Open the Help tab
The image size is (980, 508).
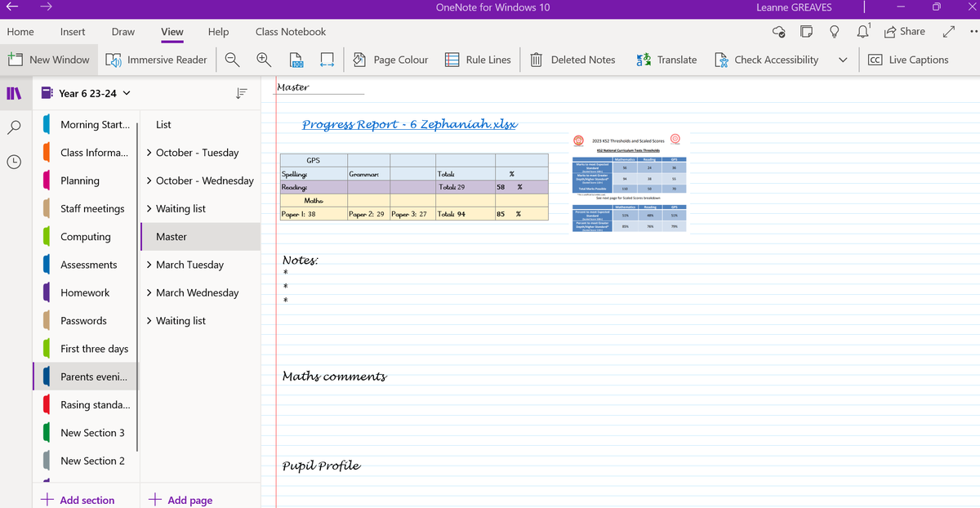218,32
